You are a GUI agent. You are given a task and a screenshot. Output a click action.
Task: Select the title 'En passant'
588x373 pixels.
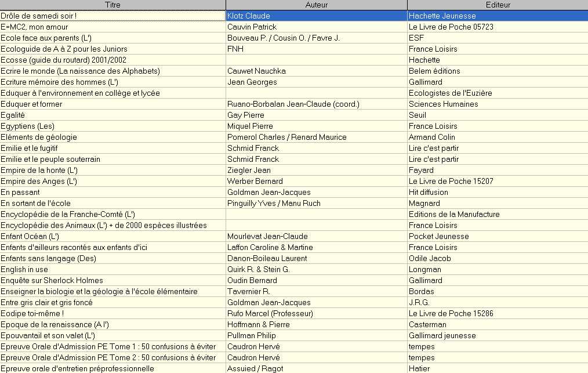(20, 192)
